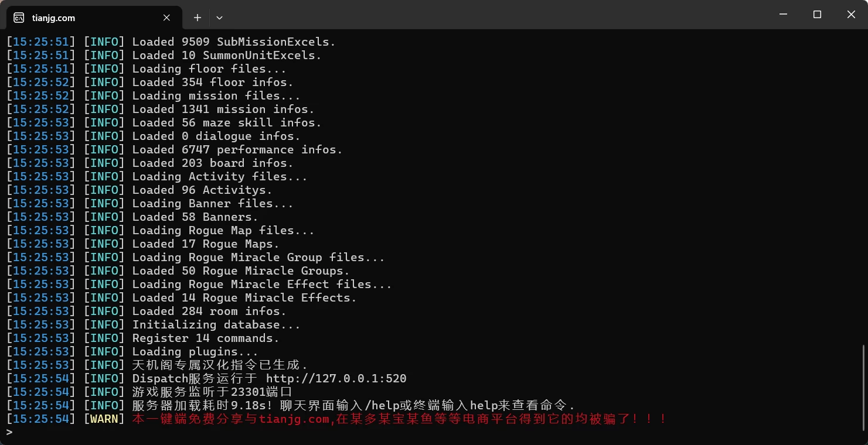Click the 'Register 14 commands.' log entry
Viewport: 868px width, 445px height.
pyautogui.click(x=206, y=338)
